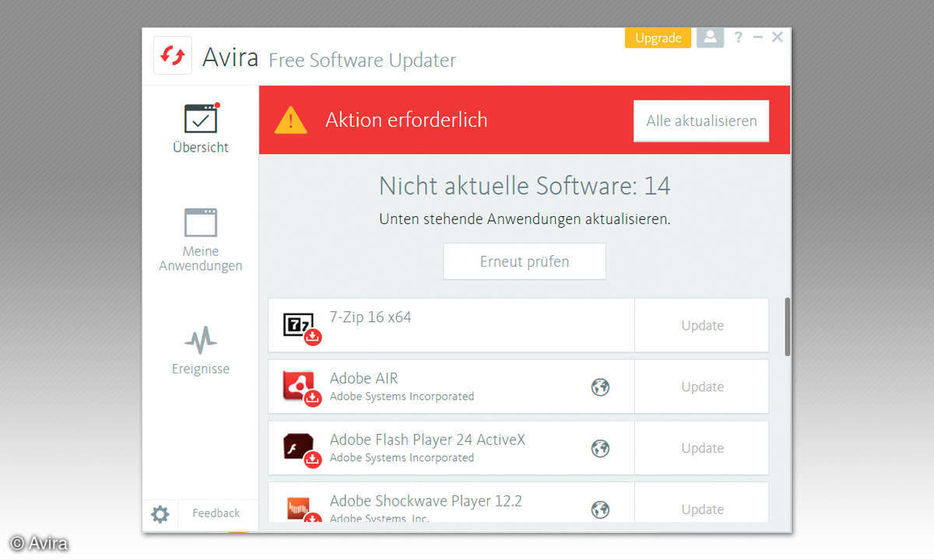Screen dimensions: 934x560
Task: Open Meine Anwendungen window icon
Action: point(201,222)
